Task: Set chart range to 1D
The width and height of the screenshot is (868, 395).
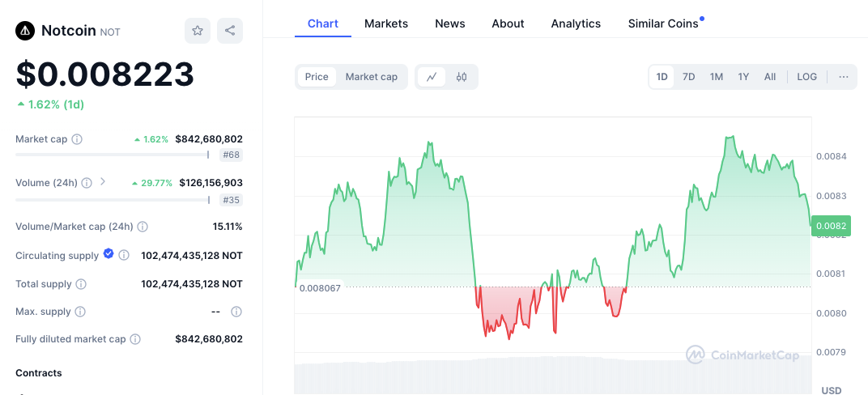Action: [662, 77]
